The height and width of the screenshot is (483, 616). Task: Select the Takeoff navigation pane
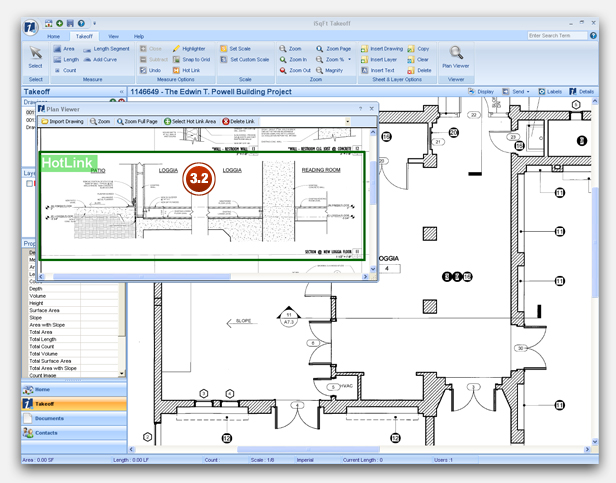coord(74,404)
